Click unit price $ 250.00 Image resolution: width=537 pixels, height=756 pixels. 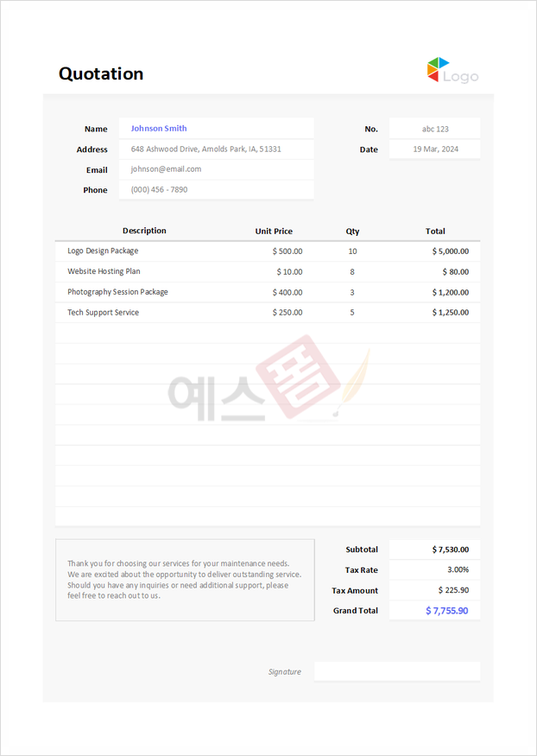pyautogui.click(x=287, y=313)
